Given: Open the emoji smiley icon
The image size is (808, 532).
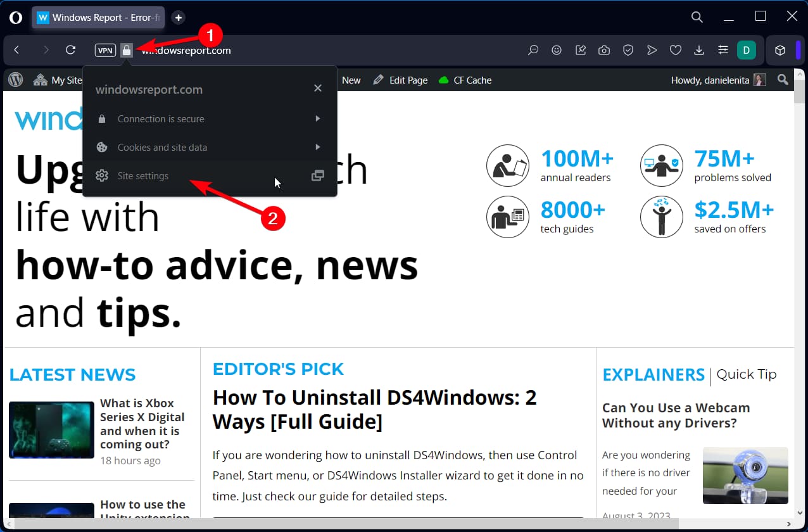Looking at the screenshot, I should pyautogui.click(x=557, y=50).
